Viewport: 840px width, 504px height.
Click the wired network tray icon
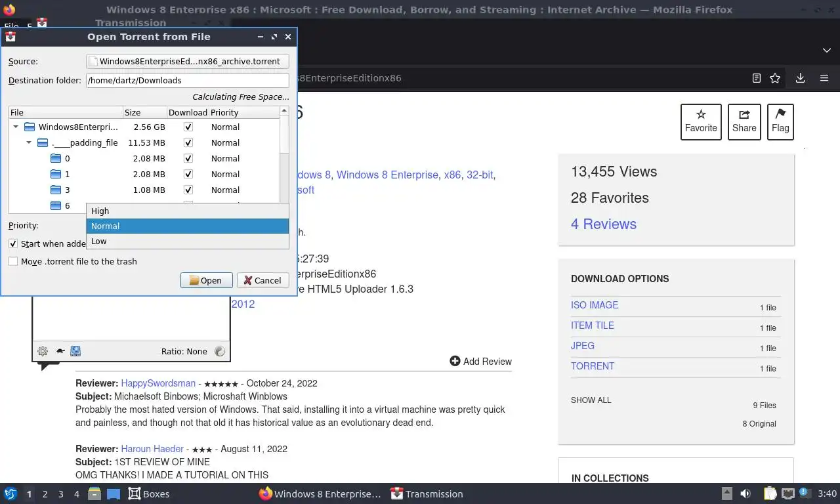click(x=787, y=493)
